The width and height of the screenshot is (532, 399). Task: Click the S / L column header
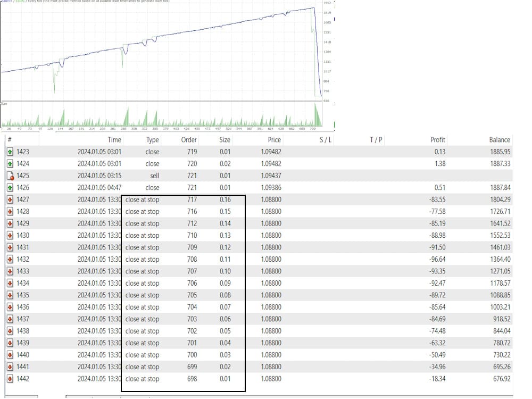click(326, 140)
